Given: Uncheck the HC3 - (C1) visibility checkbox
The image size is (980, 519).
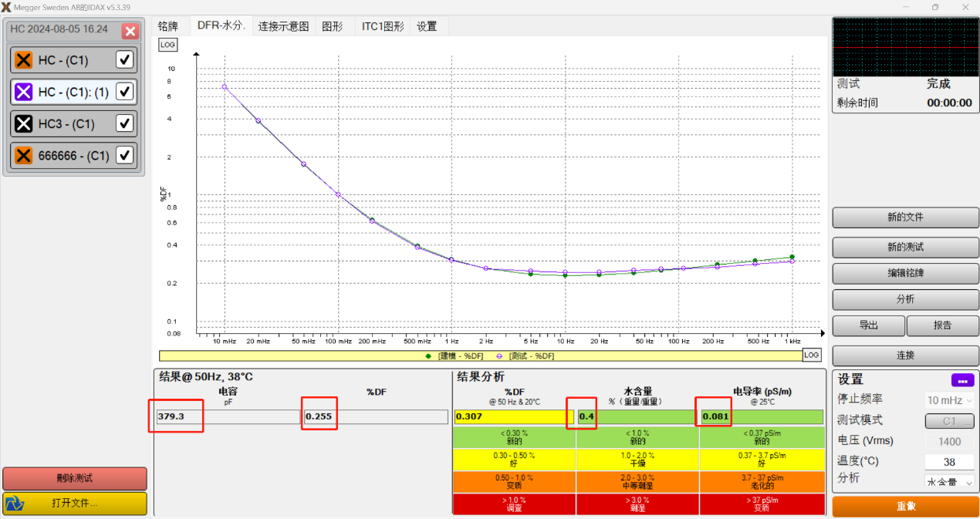Looking at the screenshot, I should pos(124,123).
